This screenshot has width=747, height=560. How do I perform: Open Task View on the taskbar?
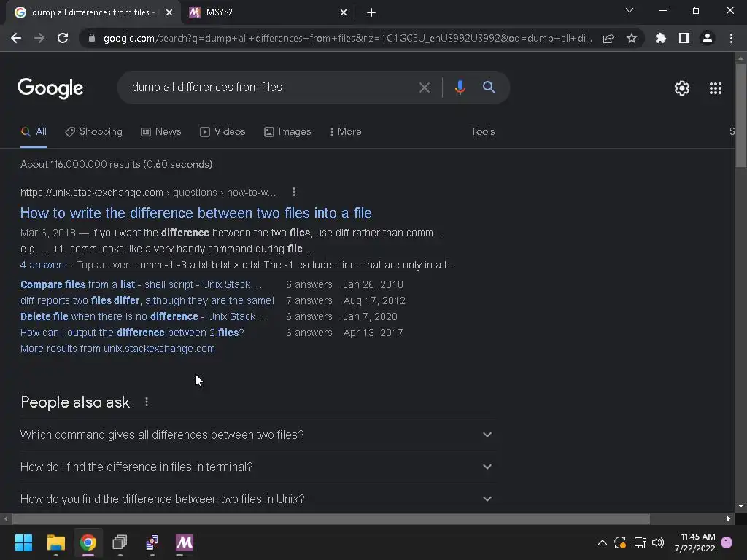coord(120,542)
